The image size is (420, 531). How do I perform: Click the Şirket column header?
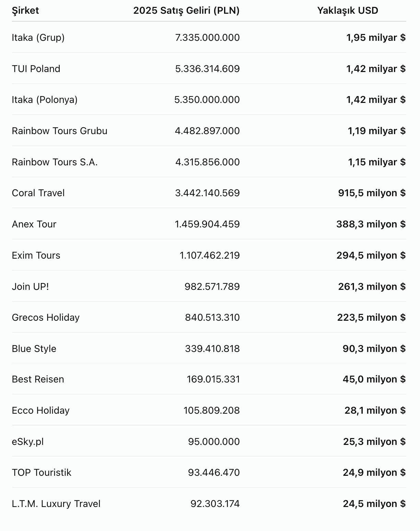coord(25,11)
